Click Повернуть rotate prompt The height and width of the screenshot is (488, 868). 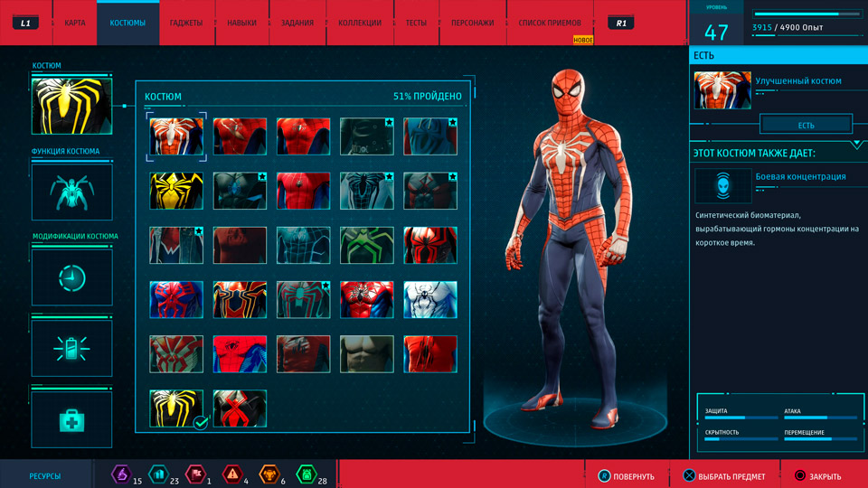[626, 476]
